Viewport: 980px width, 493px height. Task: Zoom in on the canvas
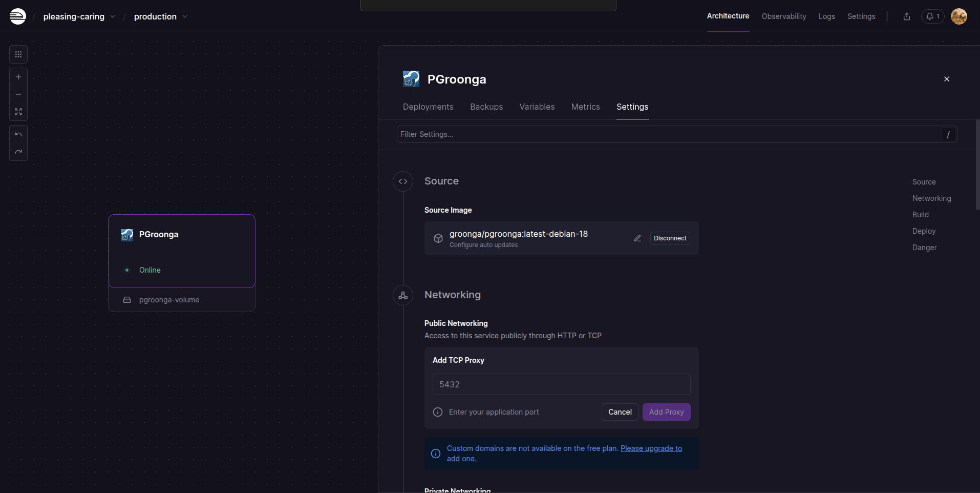pos(18,77)
